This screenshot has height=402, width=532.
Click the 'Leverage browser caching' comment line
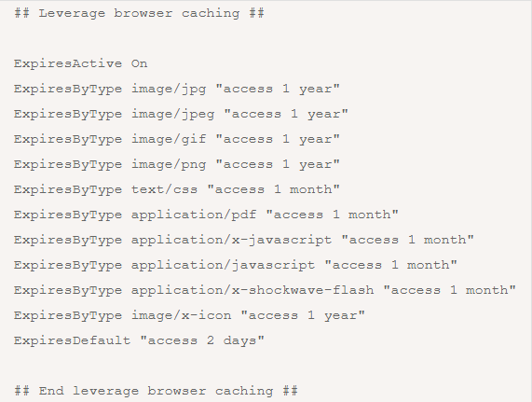139,14
